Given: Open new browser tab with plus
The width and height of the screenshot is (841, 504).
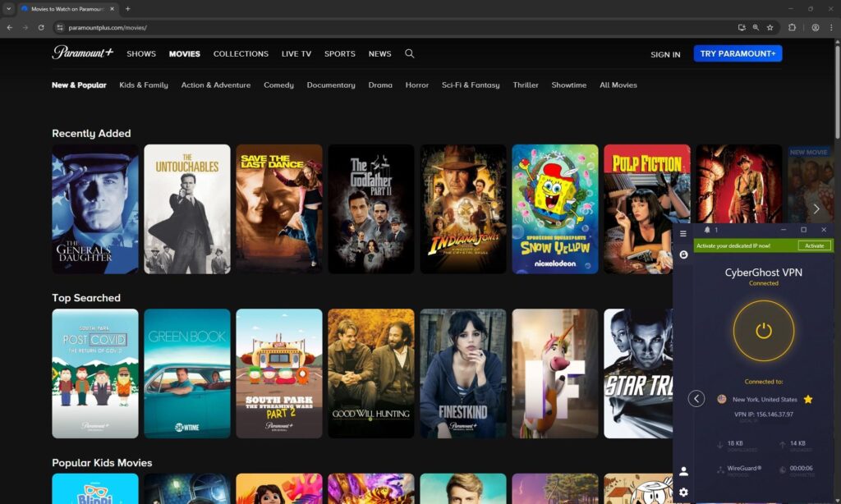Looking at the screenshot, I should [127, 8].
